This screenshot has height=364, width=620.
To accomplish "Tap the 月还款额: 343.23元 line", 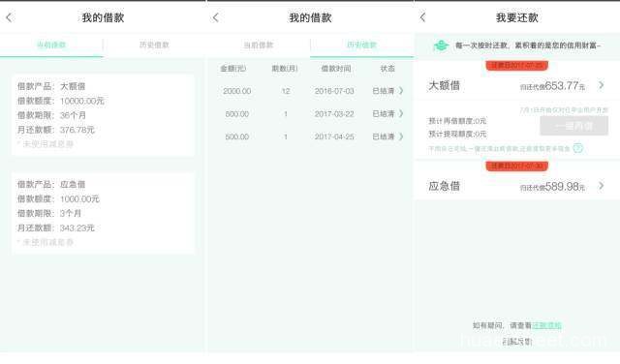I will (x=56, y=227).
